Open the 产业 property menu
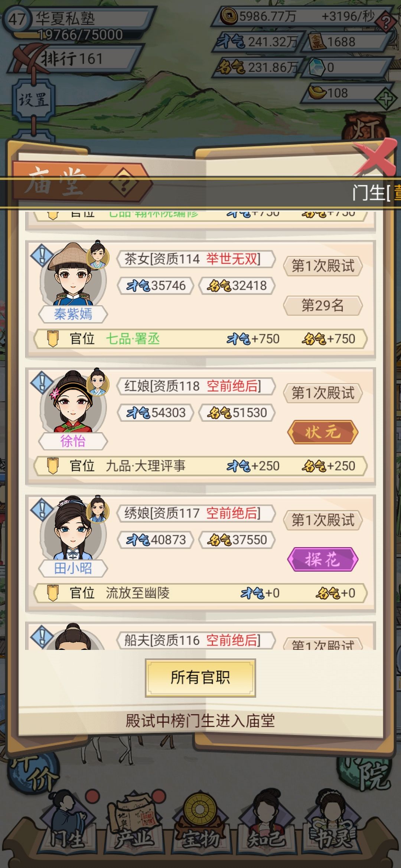Screen dimensions: 401x868 coord(134,827)
